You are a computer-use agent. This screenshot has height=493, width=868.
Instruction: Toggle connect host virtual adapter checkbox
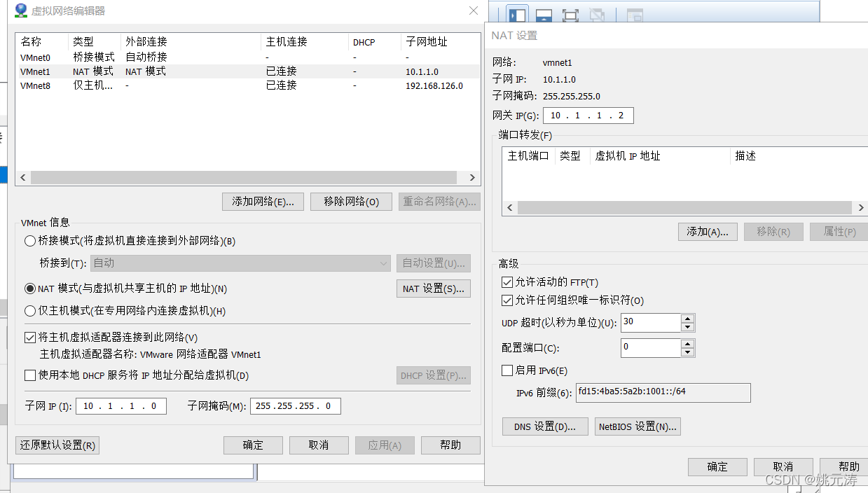click(30, 338)
